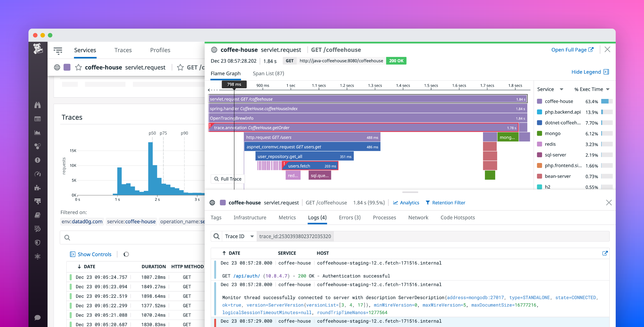The width and height of the screenshot is (644, 327).
Task: Select the mongo green color swatch in legend
Action: [x=540, y=133]
